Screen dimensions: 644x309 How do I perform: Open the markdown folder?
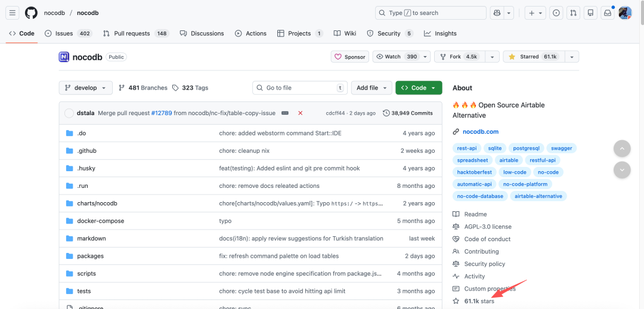point(92,239)
